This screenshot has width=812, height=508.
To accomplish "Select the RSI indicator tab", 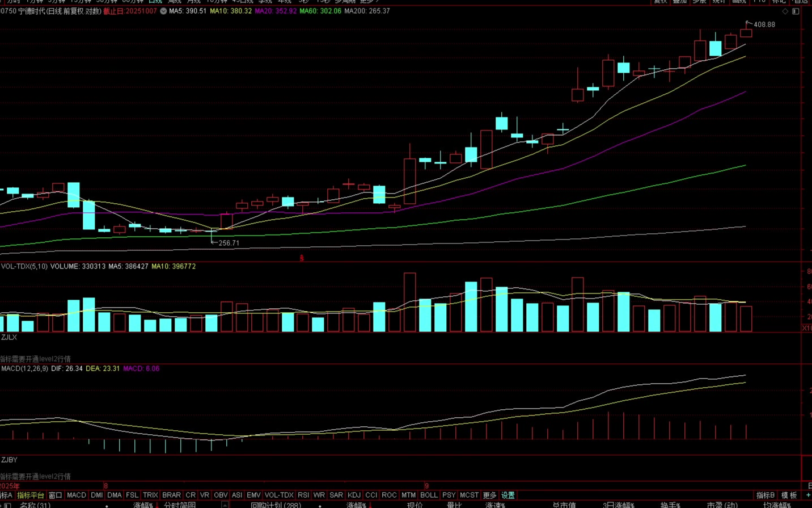I will pos(303,496).
